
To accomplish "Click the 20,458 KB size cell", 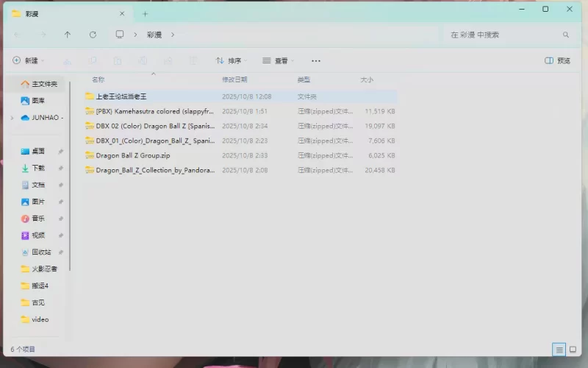I will tap(380, 170).
